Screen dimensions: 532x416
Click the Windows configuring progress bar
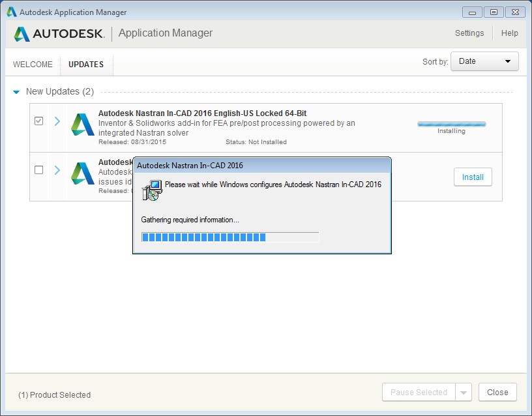click(230, 237)
